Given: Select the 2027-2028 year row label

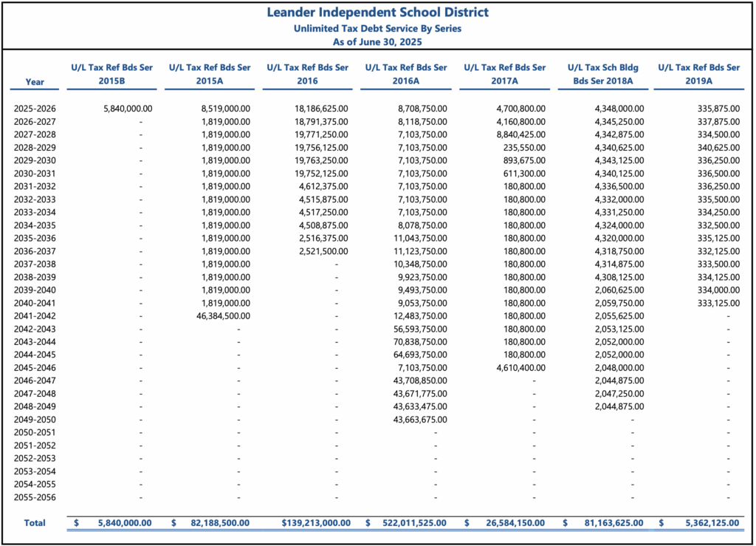Looking at the screenshot, I should click(x=35, y=134).
